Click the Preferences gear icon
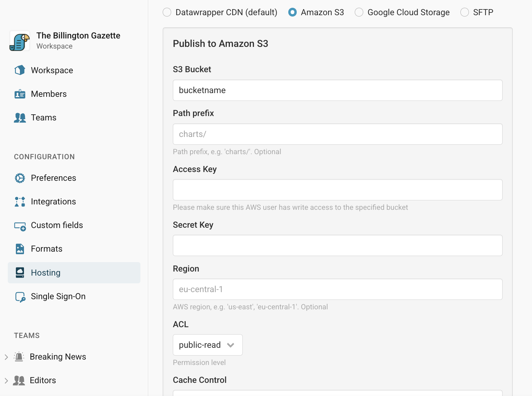Image resolution: width=532 pixels, height=396 pixels. point(20,178)
